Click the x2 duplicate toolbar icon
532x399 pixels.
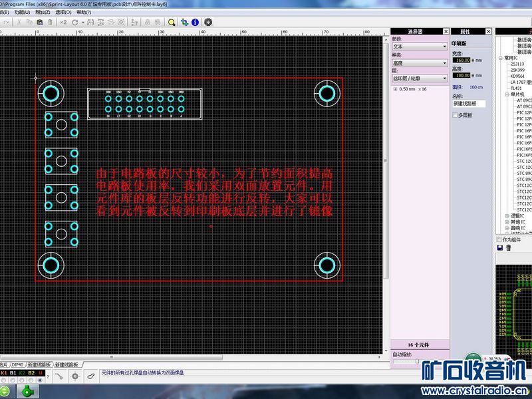click(63, 22)
